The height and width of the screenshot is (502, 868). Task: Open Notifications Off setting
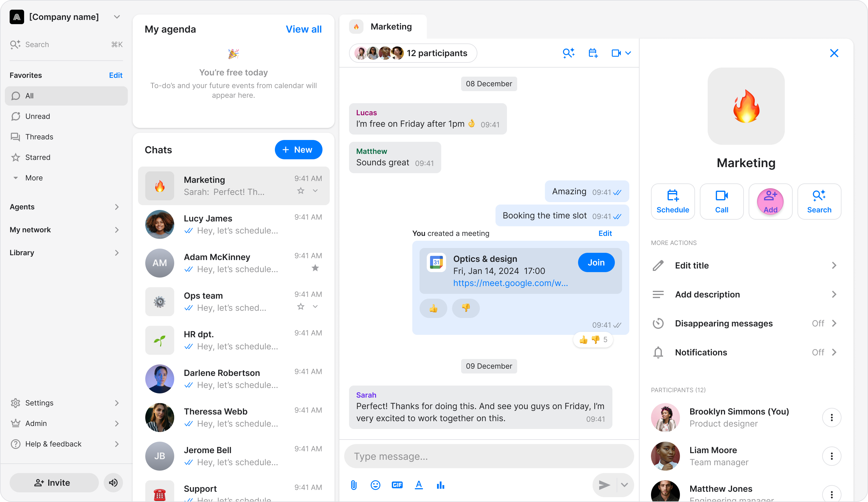point(746,352)
